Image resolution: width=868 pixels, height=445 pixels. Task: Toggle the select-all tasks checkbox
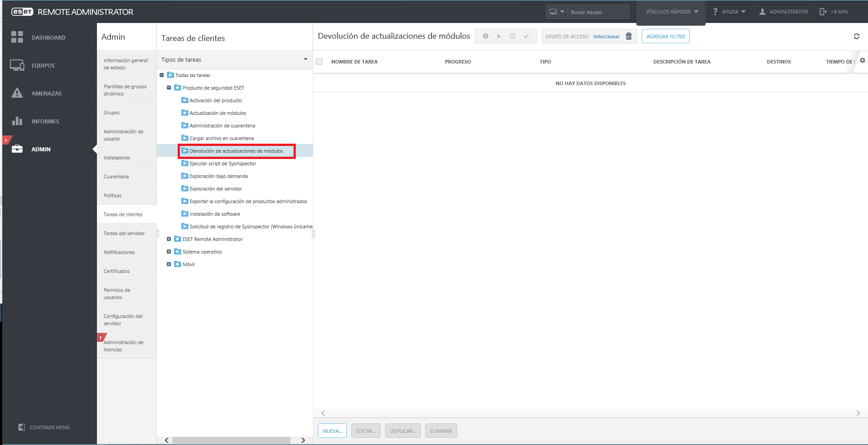(320, 62)
